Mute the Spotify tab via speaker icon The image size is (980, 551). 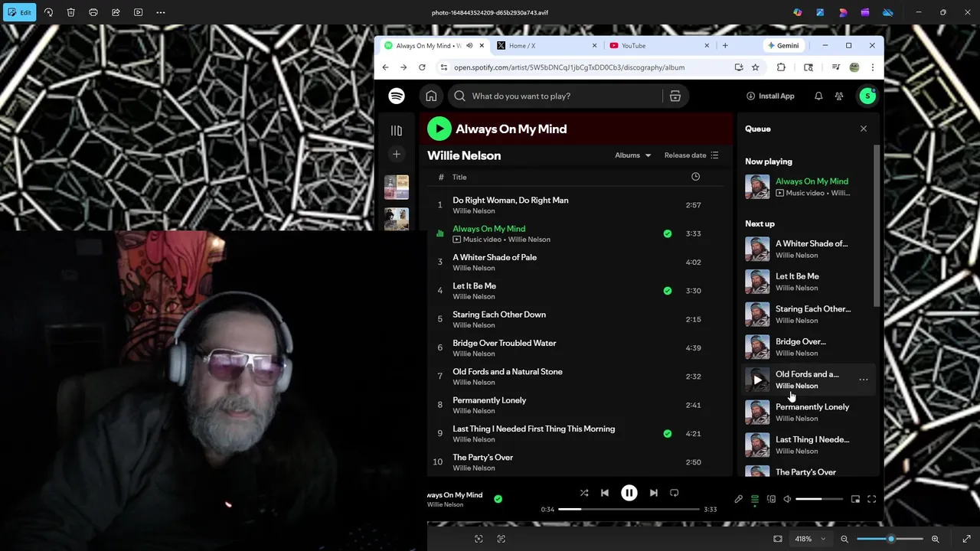tap(469, 46)
